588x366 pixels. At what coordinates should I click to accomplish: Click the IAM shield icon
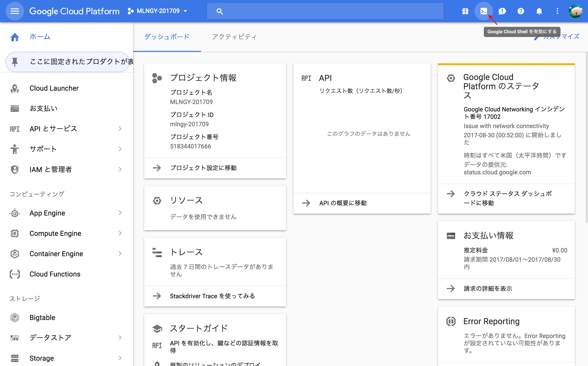click(15, 169)
